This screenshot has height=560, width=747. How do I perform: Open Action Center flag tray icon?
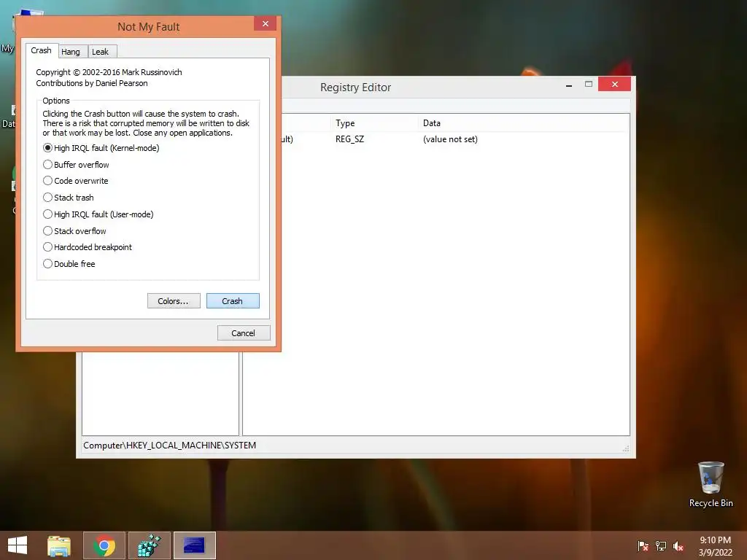point(643,546)
